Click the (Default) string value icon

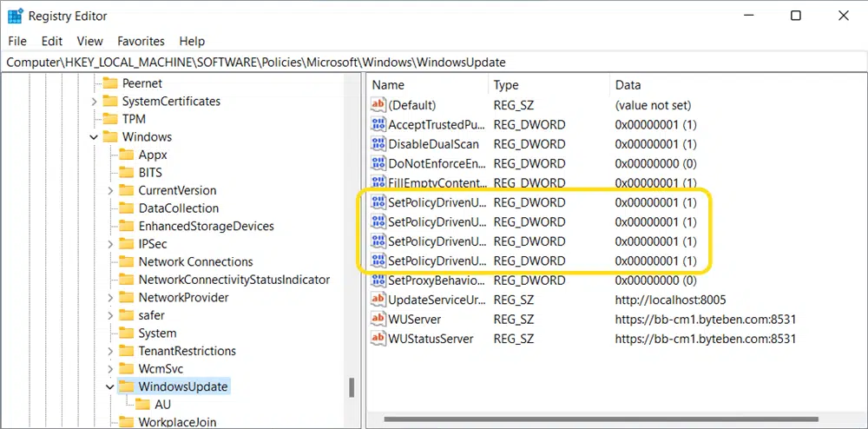click(x=378, y=104)
